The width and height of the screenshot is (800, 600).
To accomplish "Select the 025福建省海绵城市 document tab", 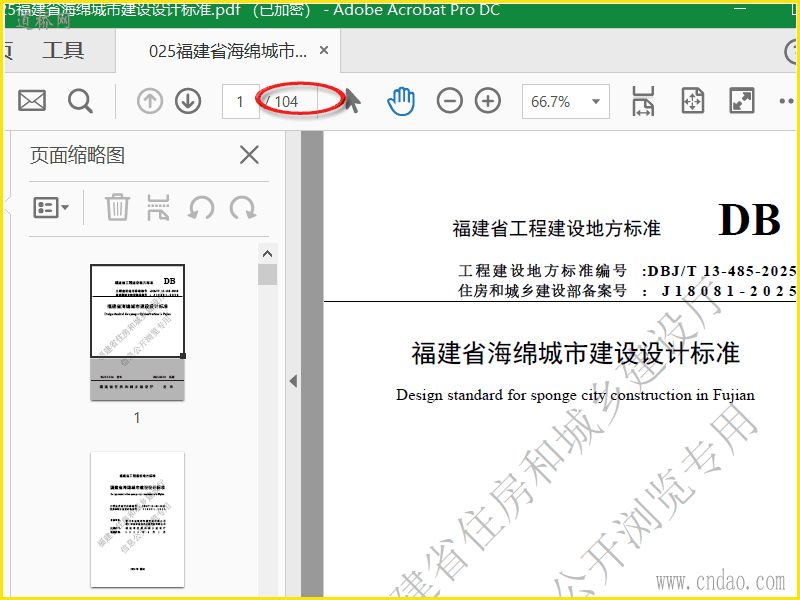I will [228, 51].
